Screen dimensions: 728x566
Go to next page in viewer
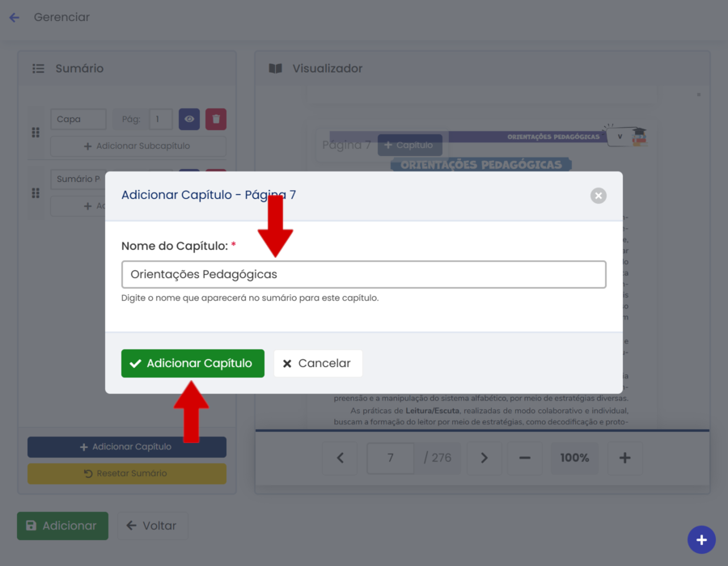484,458
